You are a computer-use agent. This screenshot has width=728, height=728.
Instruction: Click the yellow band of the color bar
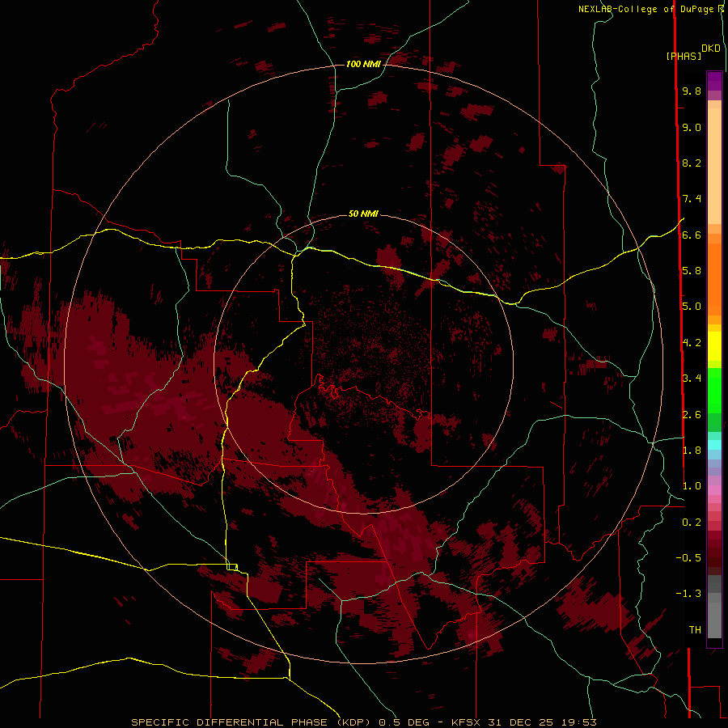click(x=714, y=346)
